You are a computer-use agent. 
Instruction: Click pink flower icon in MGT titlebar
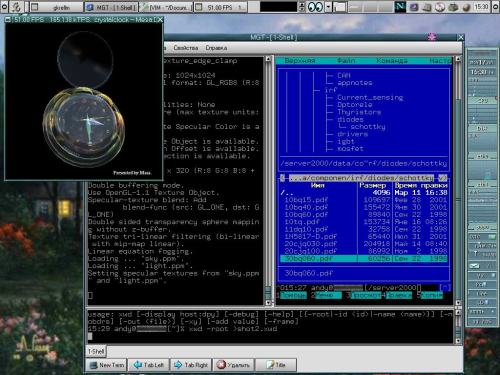tap(432, 37)
